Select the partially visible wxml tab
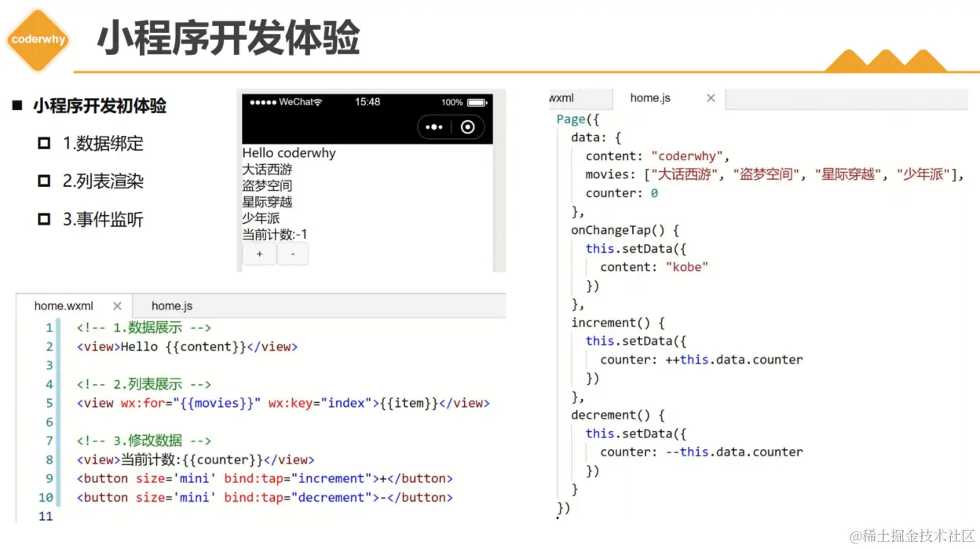 pyautogui.click(x=561, y=98)
